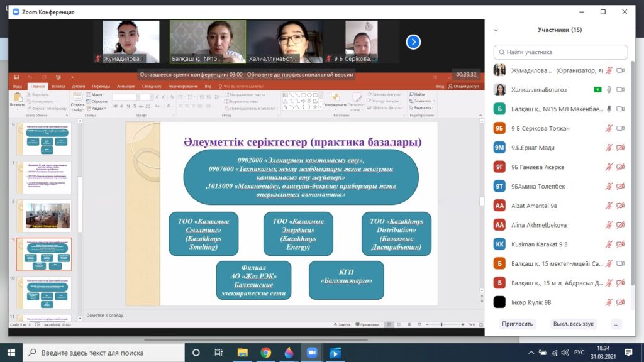The width and height of the screenshot is (644, 362).
Task: Toggle camera for Kusiman Karakat 9 B
Action: (621, 244)
